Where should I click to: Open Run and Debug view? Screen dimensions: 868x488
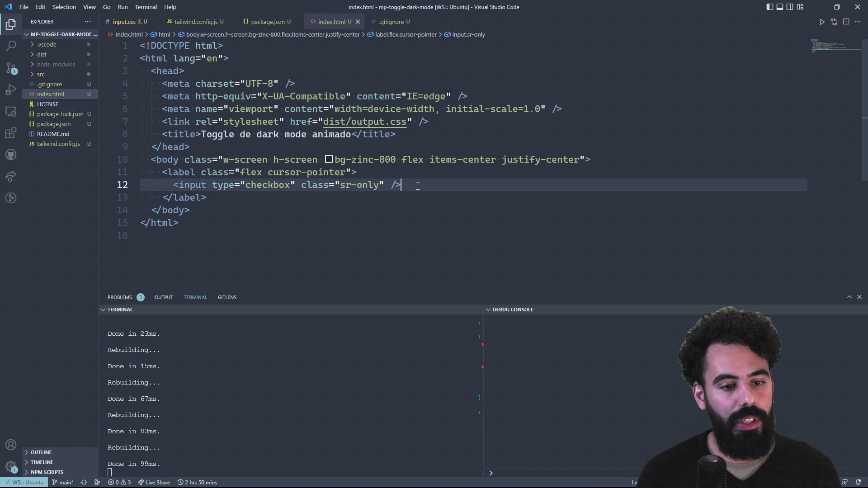(11, 89)
